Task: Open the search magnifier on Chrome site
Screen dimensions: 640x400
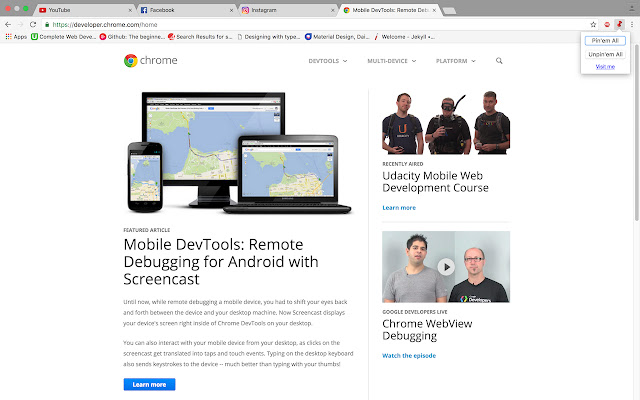Action: [x=499, y=61]
